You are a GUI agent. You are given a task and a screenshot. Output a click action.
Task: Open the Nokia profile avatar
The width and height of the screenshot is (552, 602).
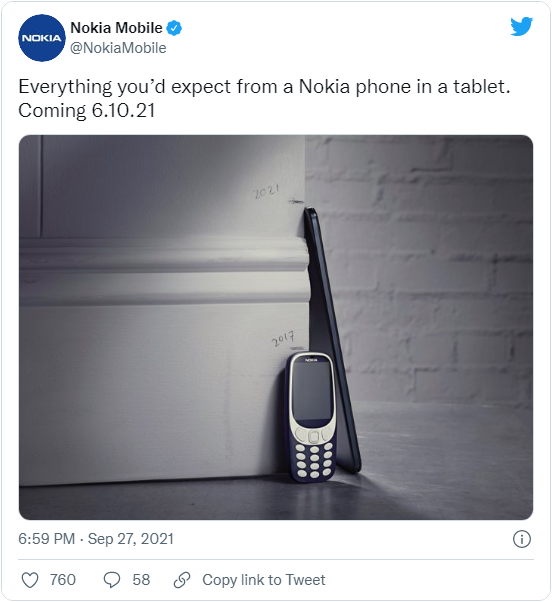coord(42,38)
